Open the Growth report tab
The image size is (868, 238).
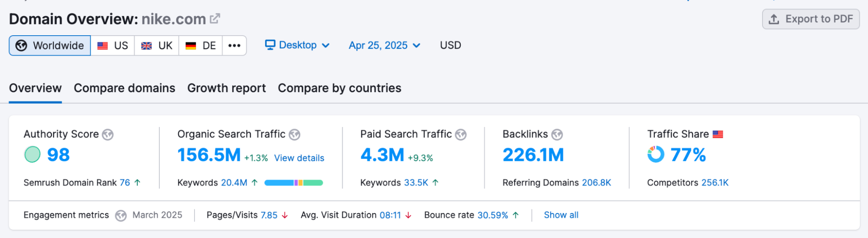[x=227, y=88]
